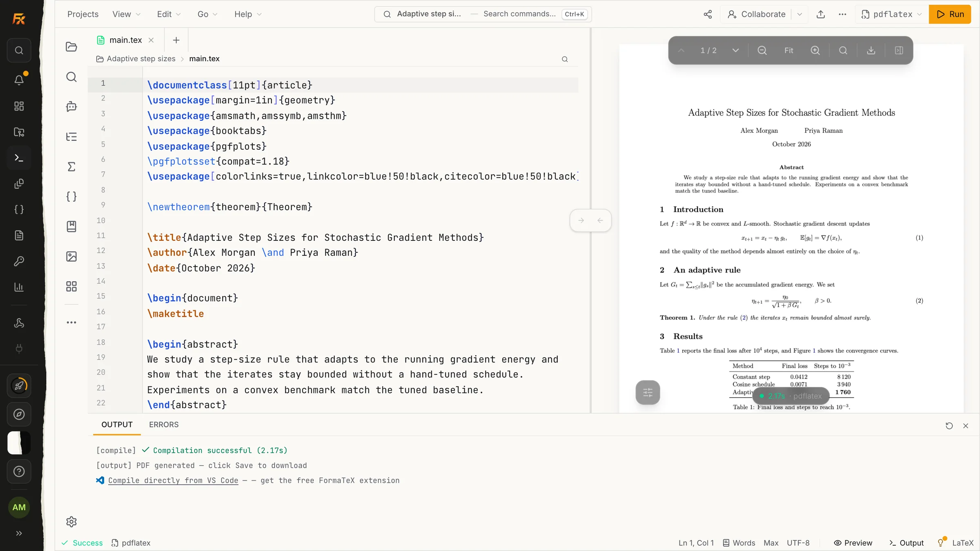This screenshot has height=551, width=980.
Task: Zoom in the PDF preview
Action: [815, 50]
